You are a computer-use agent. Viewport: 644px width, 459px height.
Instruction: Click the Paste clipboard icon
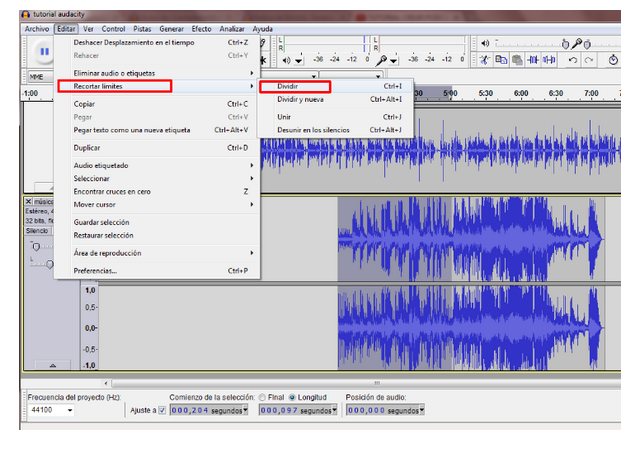[516, 60]
